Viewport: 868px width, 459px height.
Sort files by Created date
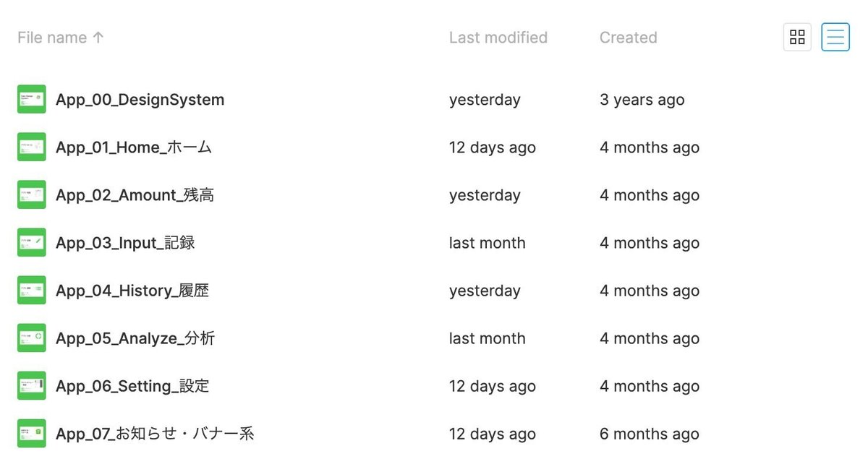pyautogui.click(x=628, y=38)
